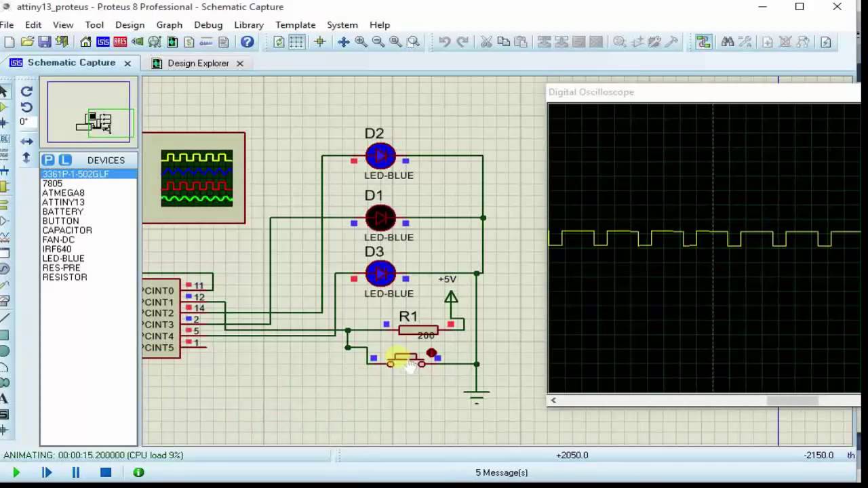
Task: Open the blue ISIS schematic toolbar icon
Action: tap(103, 42)
